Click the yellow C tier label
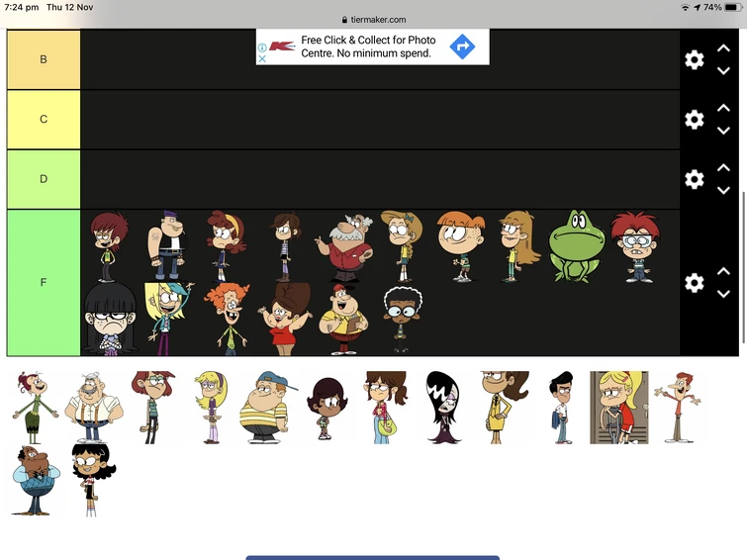 44,119
